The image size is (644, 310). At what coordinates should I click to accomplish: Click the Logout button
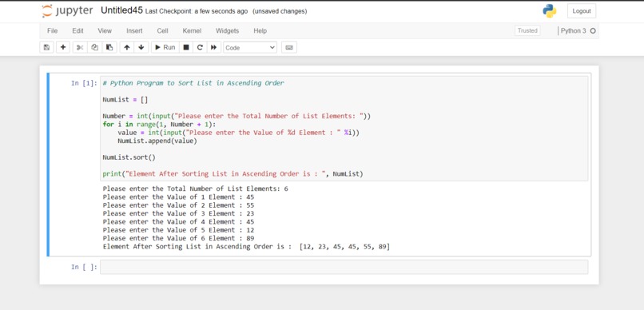pyautogui.click(x=582, y=11)
